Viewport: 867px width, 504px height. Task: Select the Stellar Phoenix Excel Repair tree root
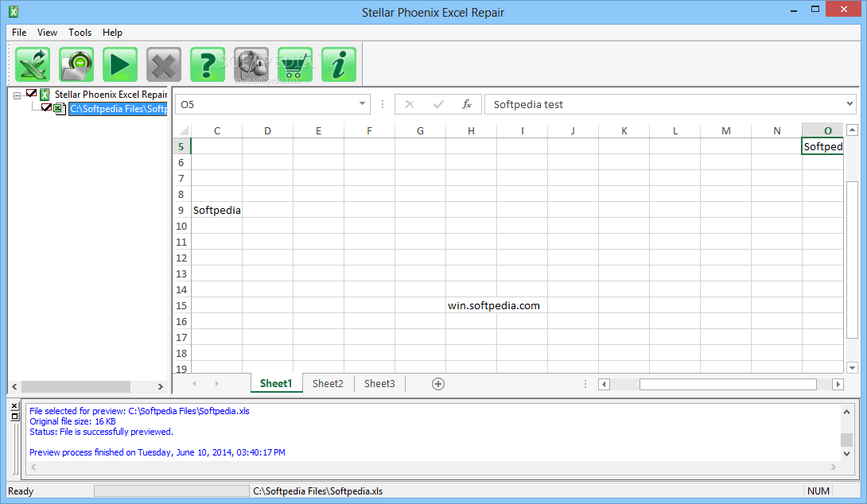point(111,95)
